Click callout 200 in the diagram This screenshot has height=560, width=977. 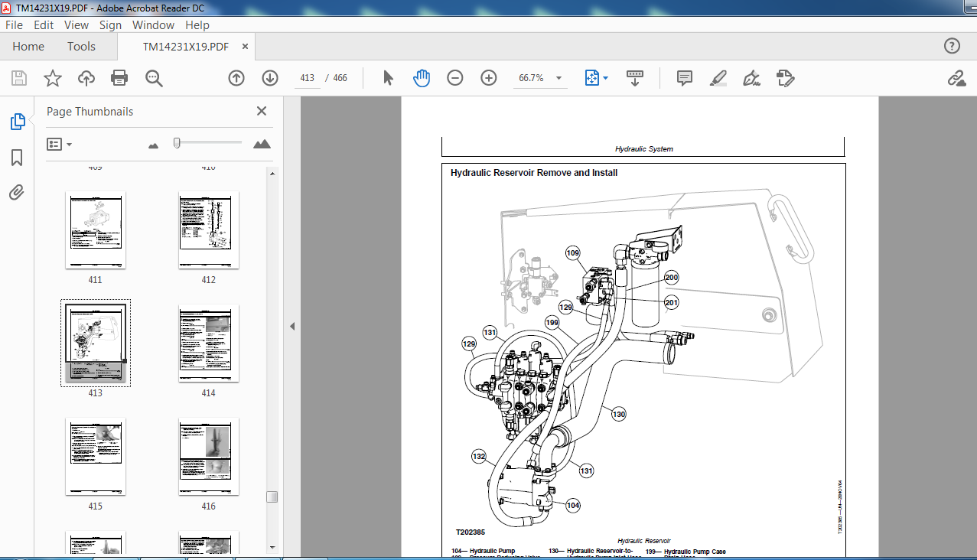[671, 278]
